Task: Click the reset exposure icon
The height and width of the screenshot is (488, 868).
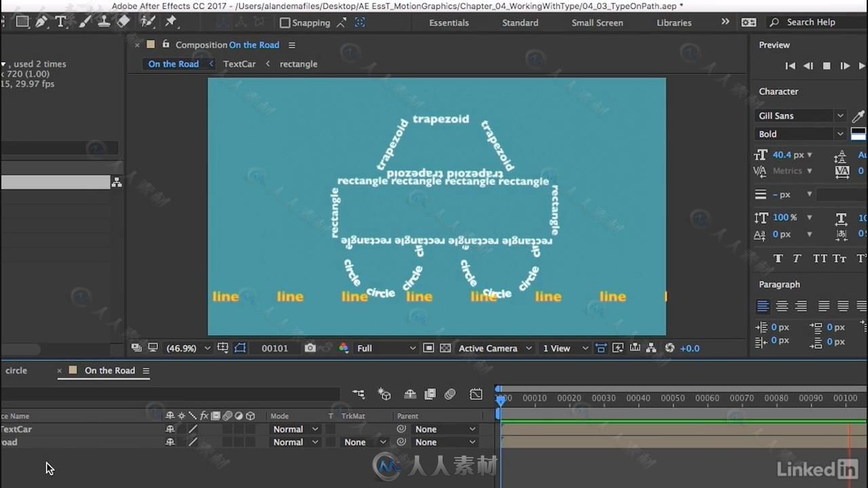Action: 670,348
